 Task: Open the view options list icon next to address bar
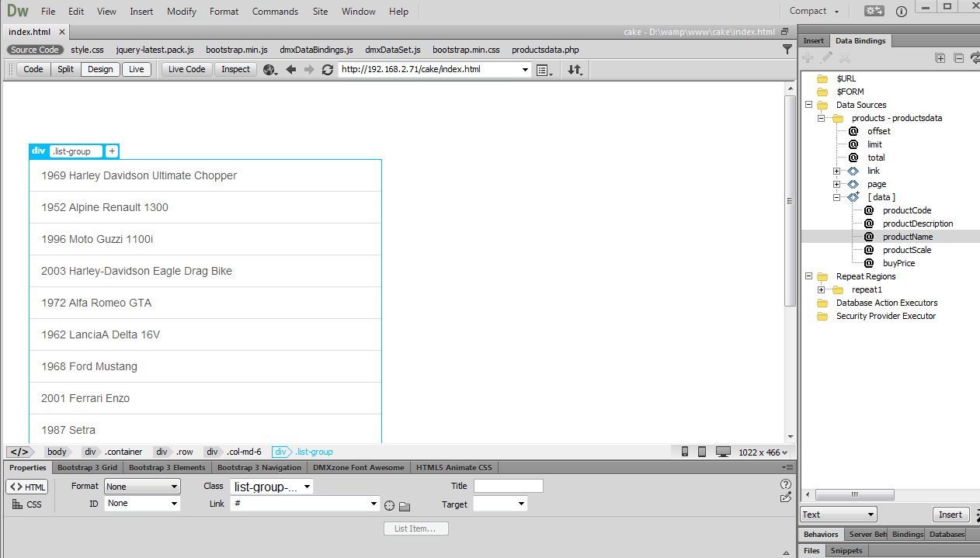coord(544,69)
